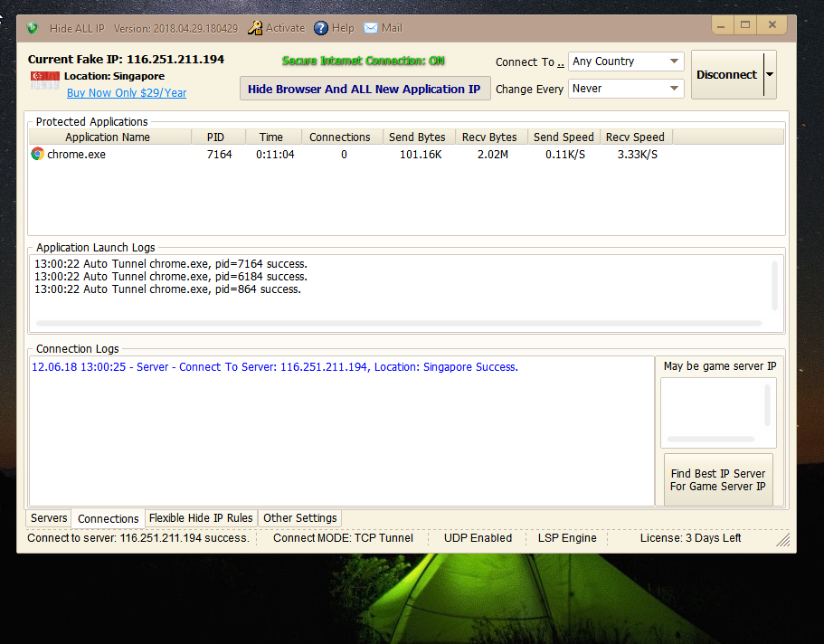Switch to the Servers tab
This screenshot has width=824, height=644.
click(48, 518)
